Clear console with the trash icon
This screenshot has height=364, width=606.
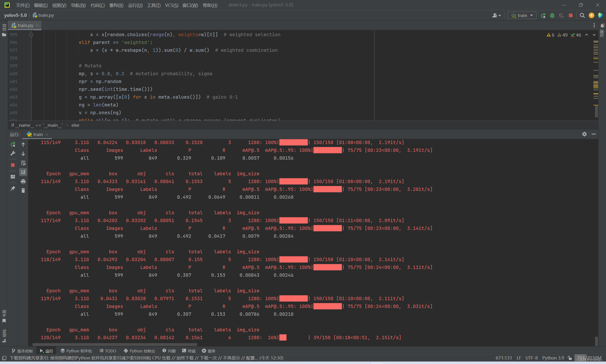click(23, 191)
